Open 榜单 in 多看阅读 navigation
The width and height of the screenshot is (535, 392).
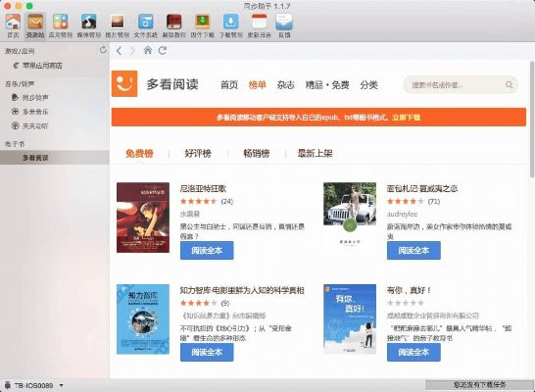click(x=258, y=85)
